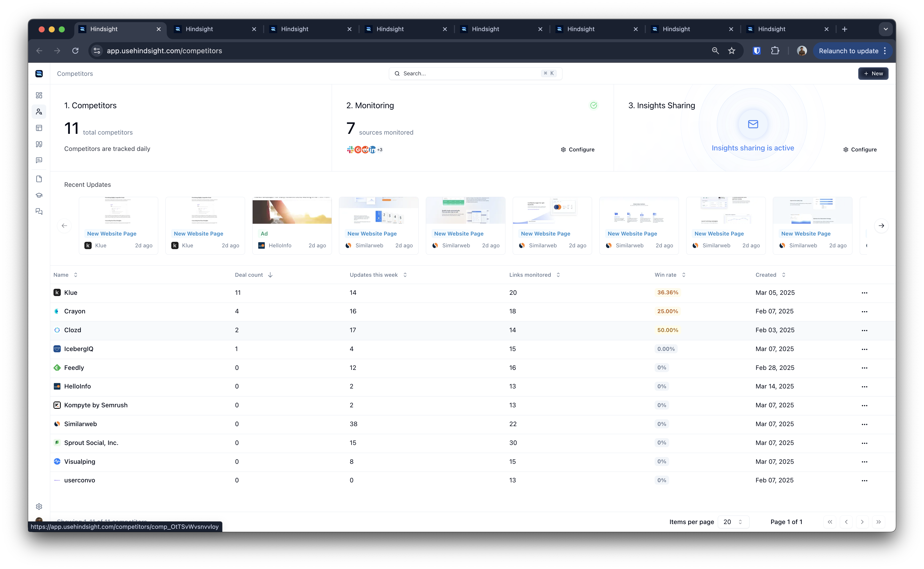Click the 36.36% win rate badge
The width and height of the screenshot is (924, 569).
[x=667, y=293]
